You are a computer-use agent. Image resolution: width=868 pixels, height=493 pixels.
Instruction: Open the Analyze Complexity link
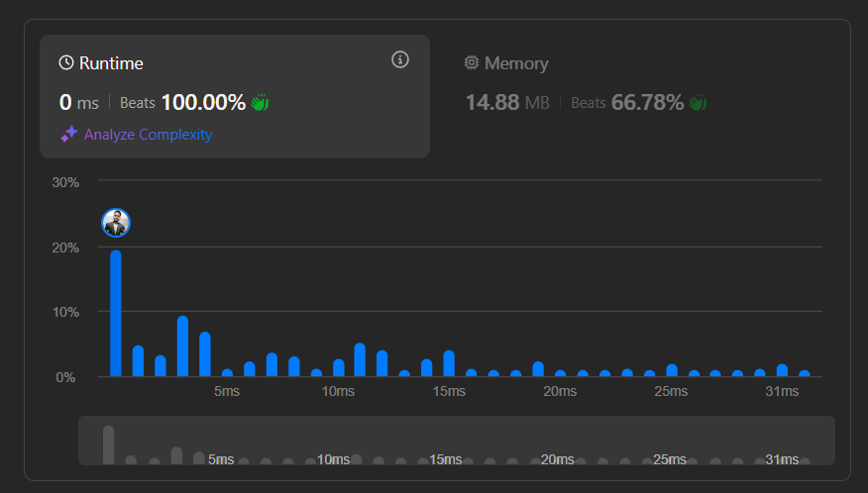point(148,135)
